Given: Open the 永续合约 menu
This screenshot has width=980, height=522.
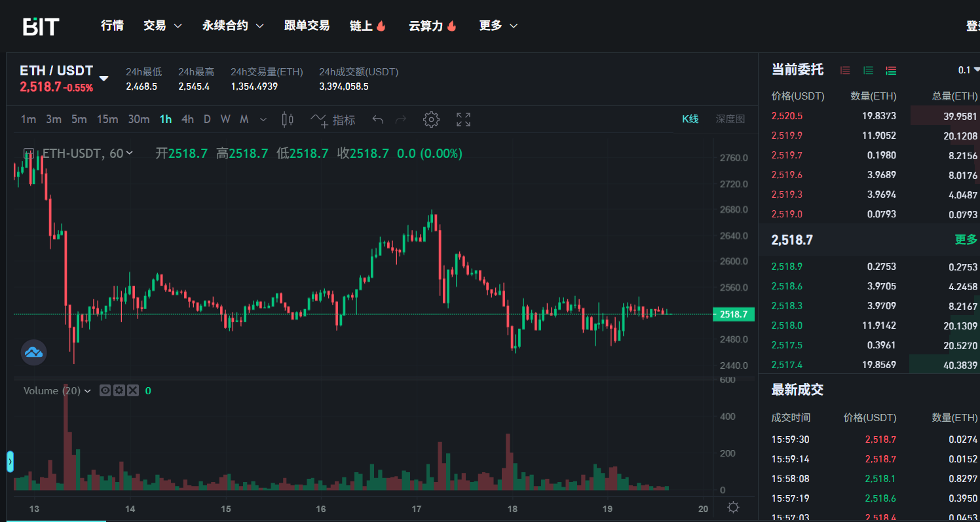Looking at the screenshot, I should click(x=233, y=26).
